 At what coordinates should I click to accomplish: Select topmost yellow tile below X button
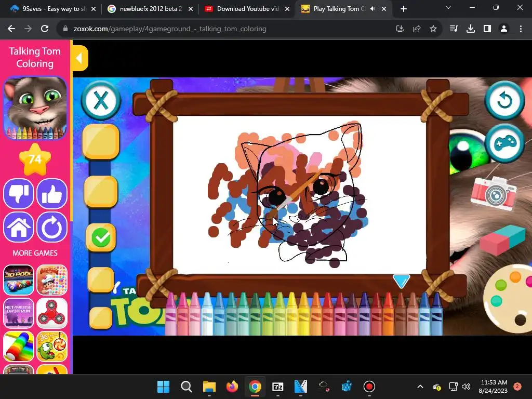coord(101,141)
